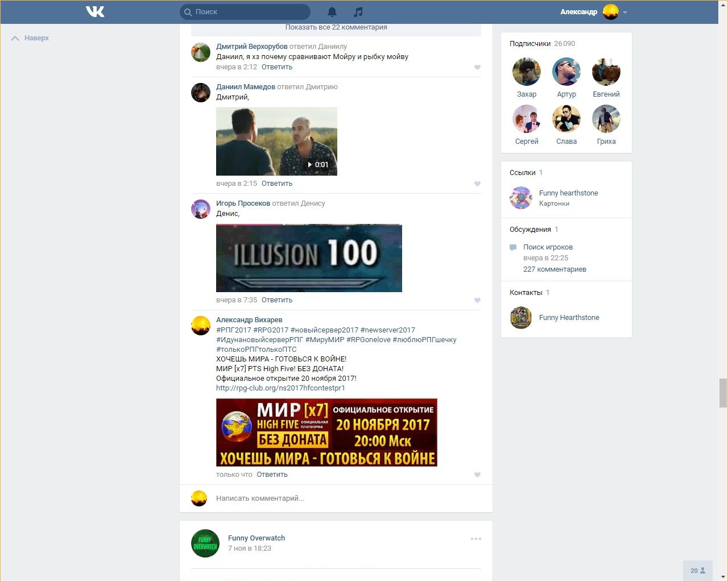This screenshot has height=582, width=728.
Task: Open the МИР x7 banner image
Action: (326, 433)
